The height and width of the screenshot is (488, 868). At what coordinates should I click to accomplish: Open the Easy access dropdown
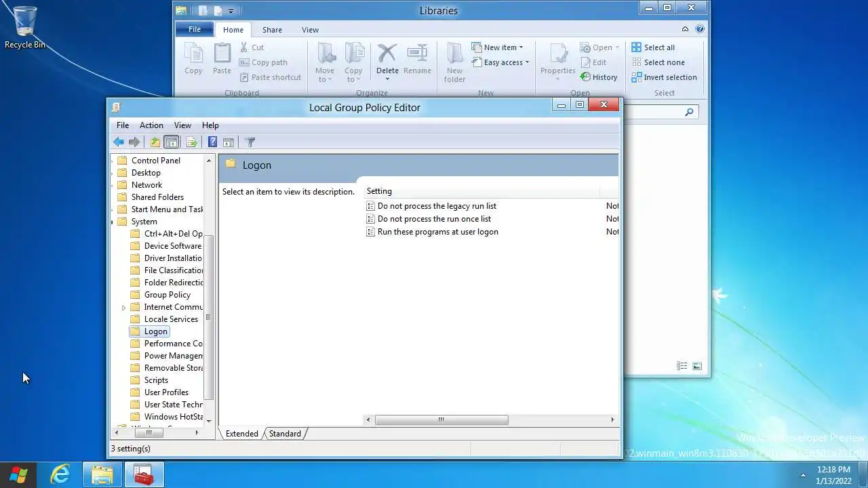click(x=500, y=62)
